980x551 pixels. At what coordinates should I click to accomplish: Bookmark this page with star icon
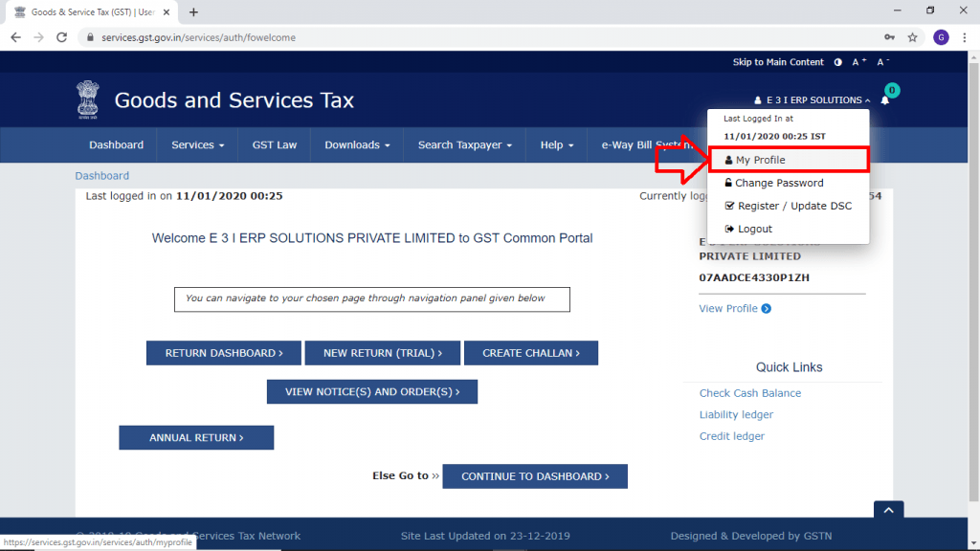912,37
